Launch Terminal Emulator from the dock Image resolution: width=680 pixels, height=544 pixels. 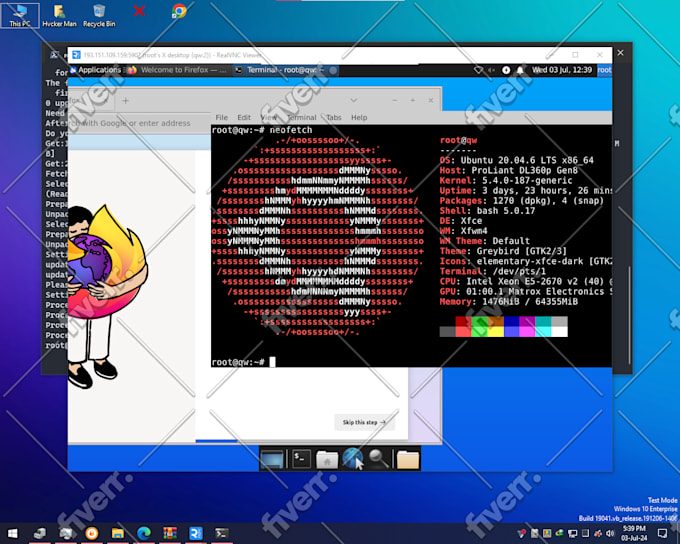pos(301,459)
